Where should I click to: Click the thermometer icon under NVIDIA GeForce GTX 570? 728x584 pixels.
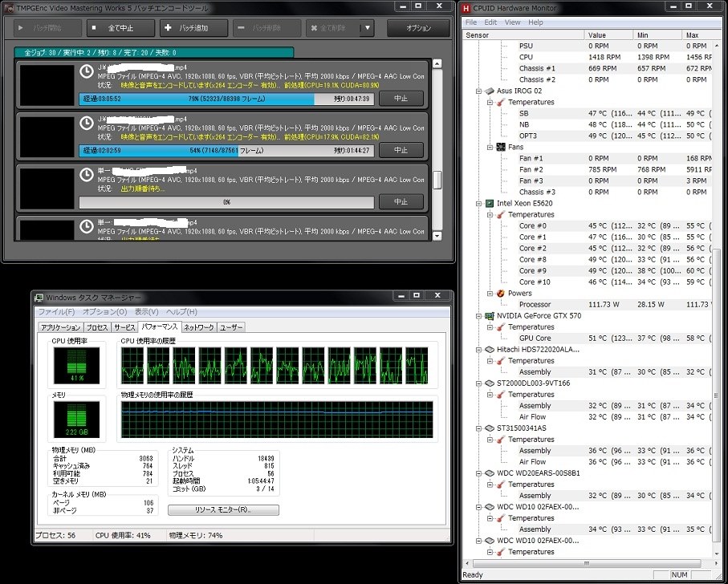(501, 327)
